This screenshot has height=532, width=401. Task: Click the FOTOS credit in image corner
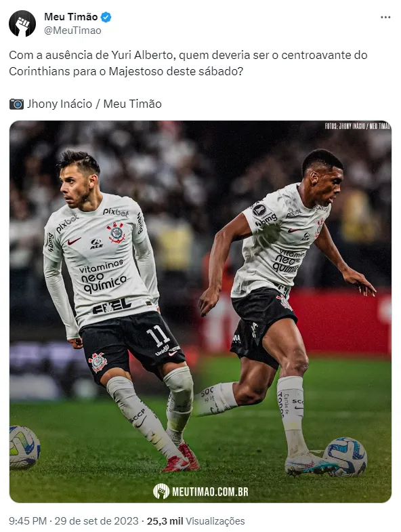click(358, 126)
